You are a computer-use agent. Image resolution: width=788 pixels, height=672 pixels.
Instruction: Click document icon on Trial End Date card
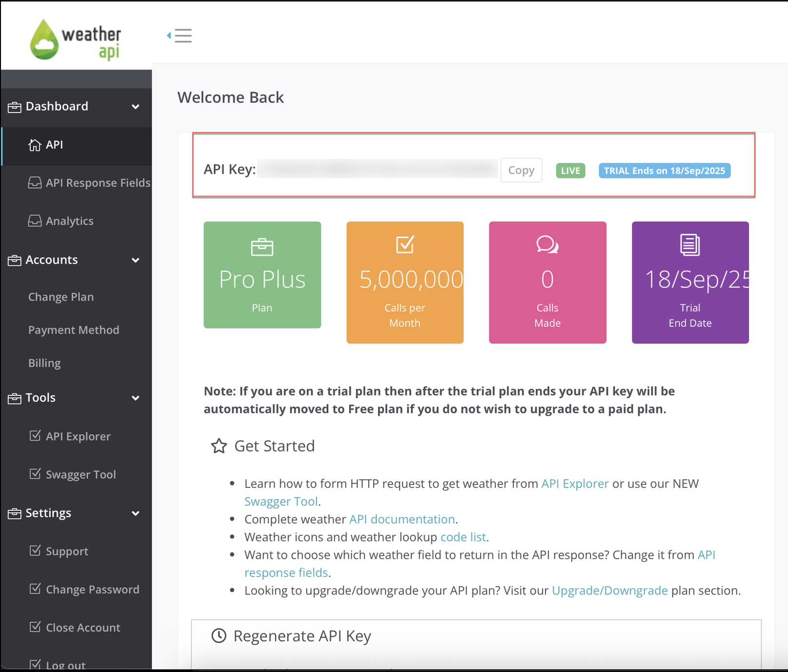click(x=690, y=245)
